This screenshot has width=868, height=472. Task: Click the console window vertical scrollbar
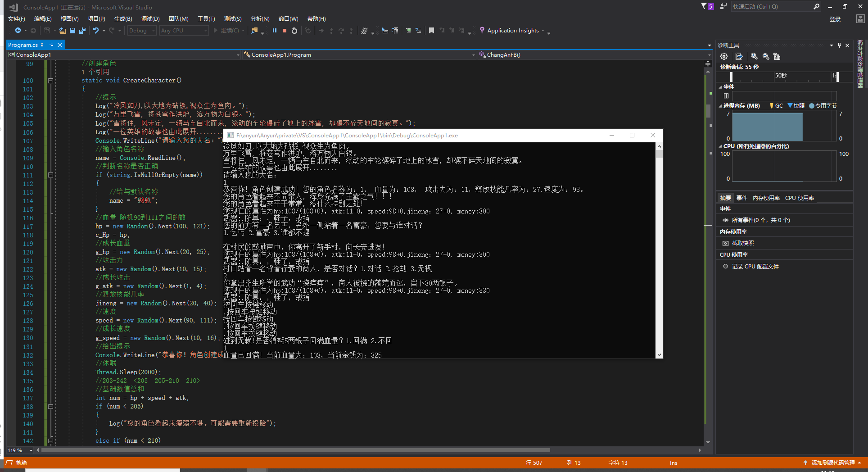659,250
